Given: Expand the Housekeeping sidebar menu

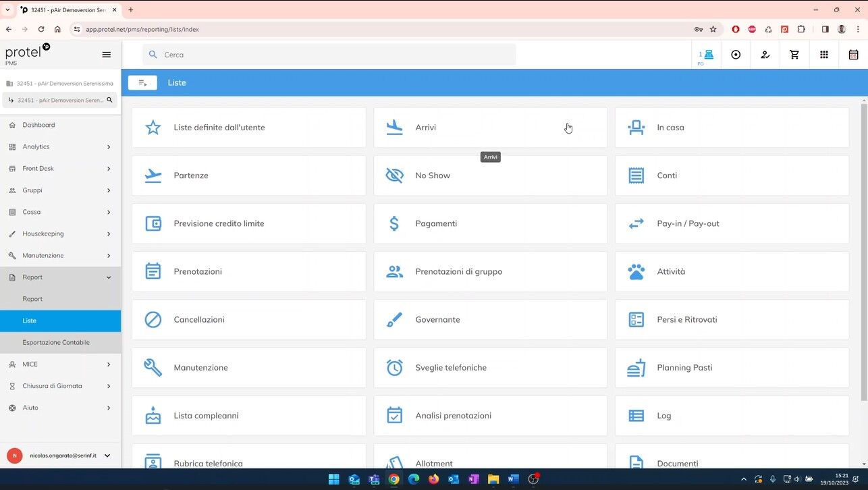Looking at the screenshot, I should coord(109,234).
